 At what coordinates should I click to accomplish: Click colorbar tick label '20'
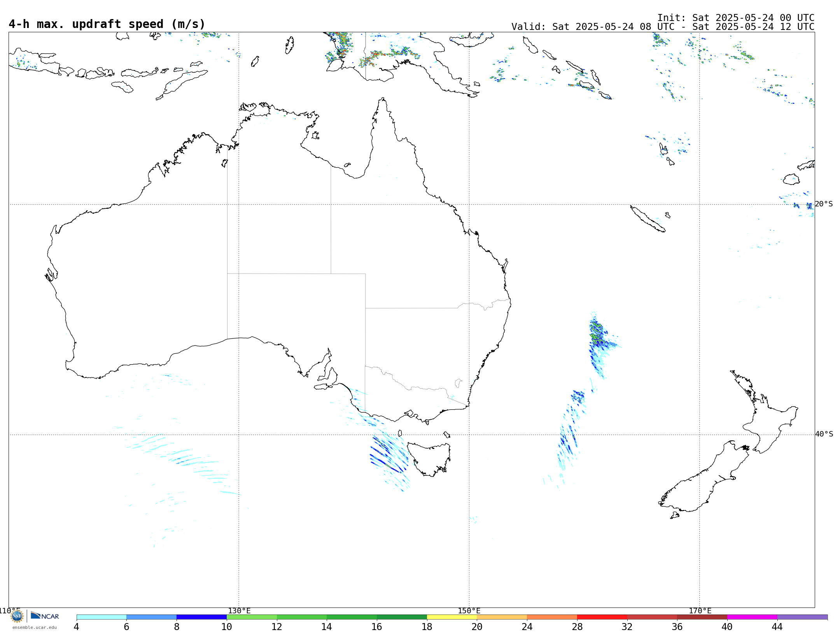point(477,627)
